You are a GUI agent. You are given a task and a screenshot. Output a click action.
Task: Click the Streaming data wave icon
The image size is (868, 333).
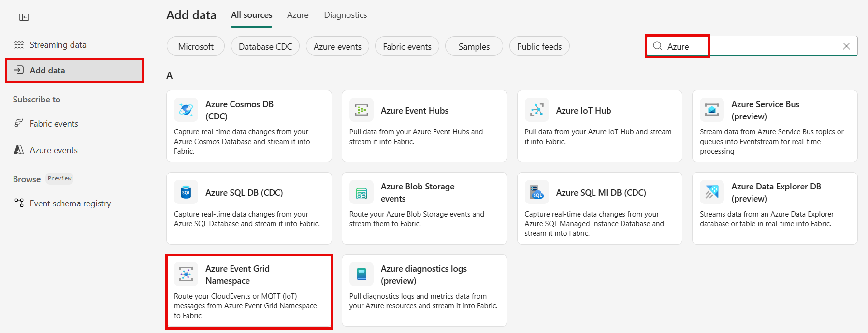[x=19, y=44]
